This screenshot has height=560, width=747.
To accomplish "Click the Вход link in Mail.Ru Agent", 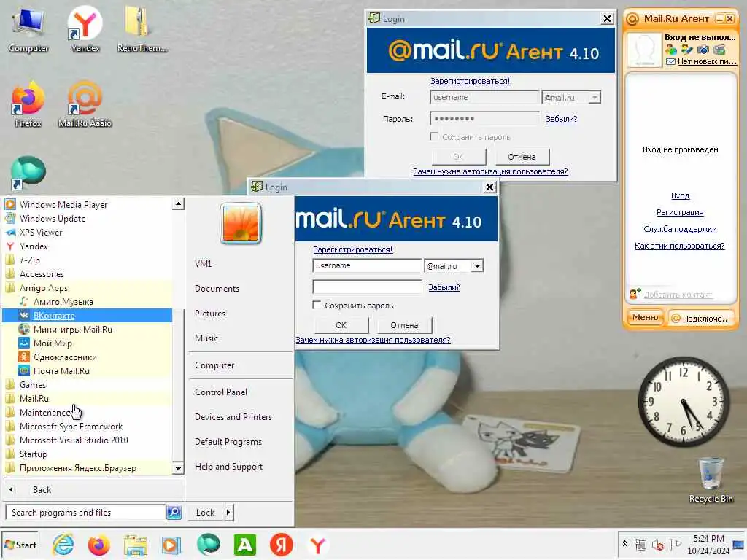I will click(x=680, y=195).
